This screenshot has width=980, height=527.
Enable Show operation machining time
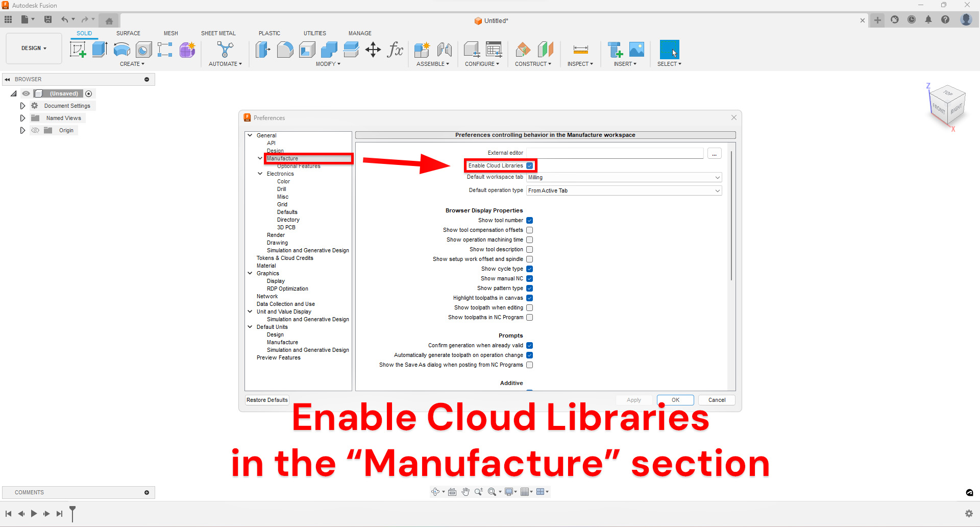point(530,239)
